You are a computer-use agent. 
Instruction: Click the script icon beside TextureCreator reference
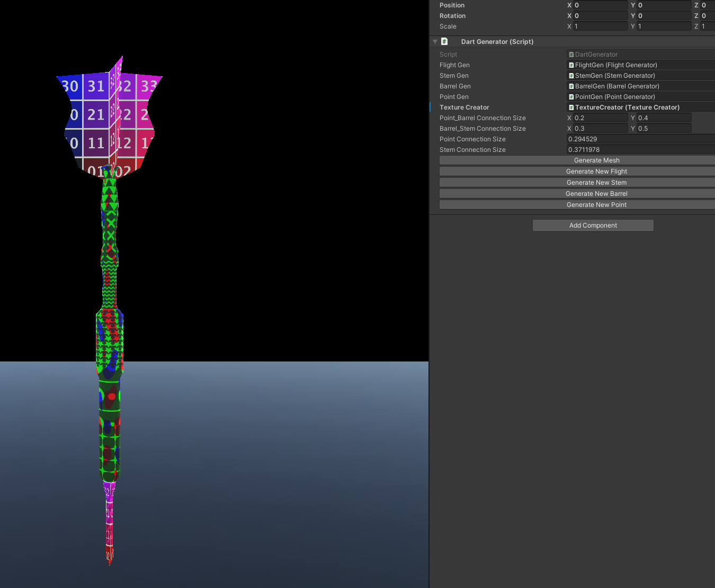click(571, 107)
